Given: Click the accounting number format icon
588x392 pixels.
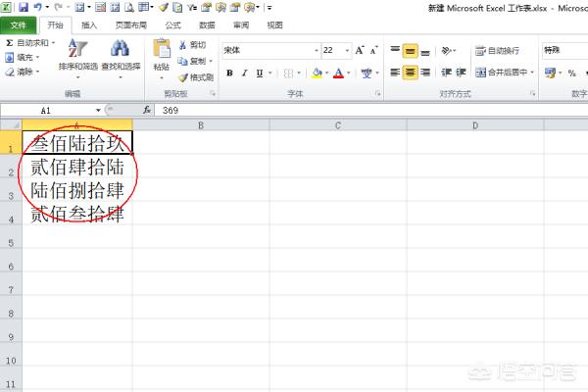Looking at the screenshot, I should pos(550,73).
